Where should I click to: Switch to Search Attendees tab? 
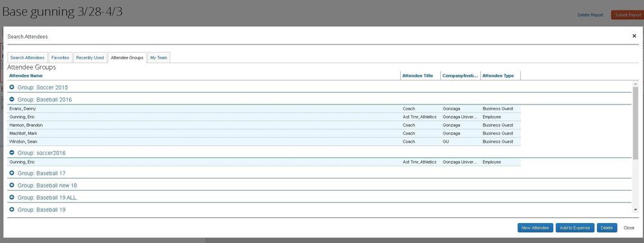[28, 58]
